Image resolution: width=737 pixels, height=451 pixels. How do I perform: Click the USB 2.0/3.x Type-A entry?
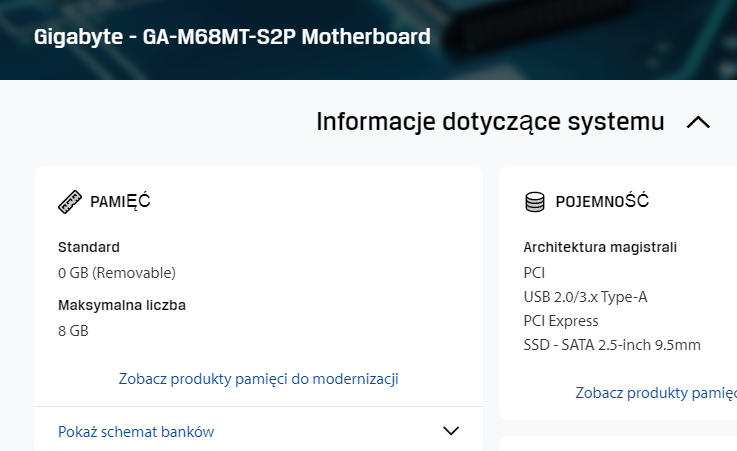point(586,297)
